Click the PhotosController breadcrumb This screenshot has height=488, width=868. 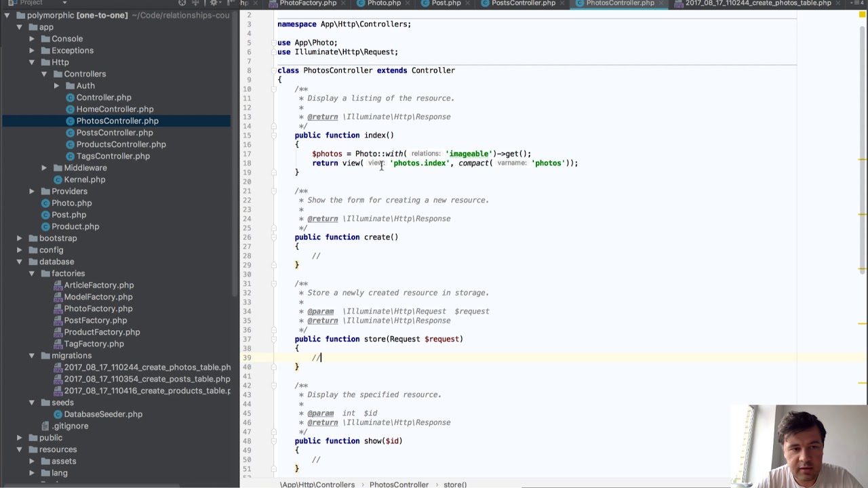click(x=399, y=484)
